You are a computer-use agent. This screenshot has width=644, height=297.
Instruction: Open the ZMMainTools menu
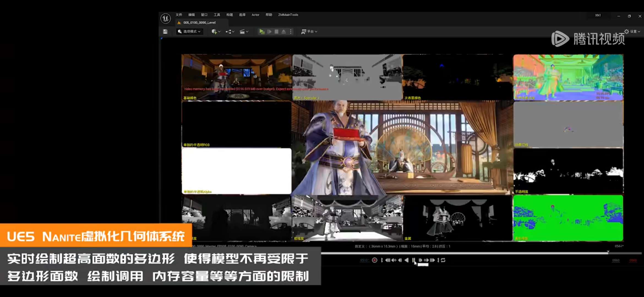pos(288,15)
